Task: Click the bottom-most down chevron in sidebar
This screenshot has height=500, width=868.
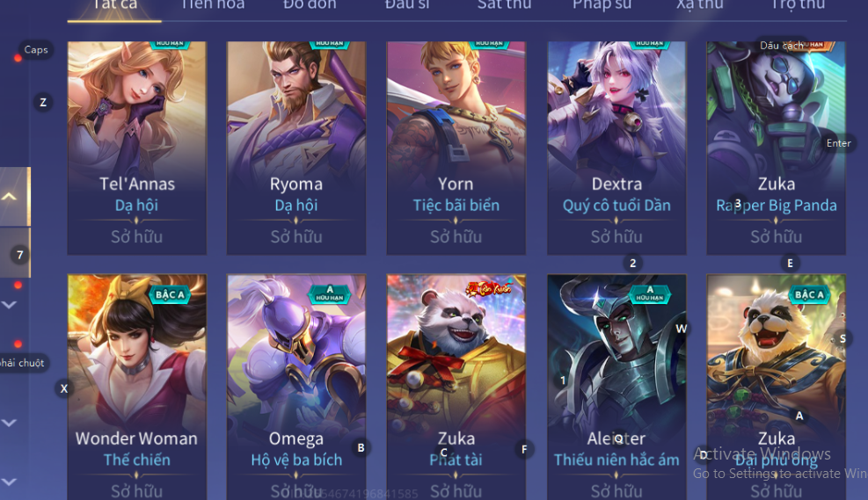Action: click(10, 482)
